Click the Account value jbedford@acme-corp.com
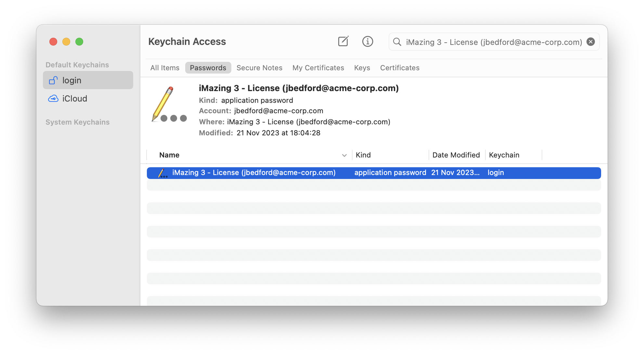 [278, 111]
